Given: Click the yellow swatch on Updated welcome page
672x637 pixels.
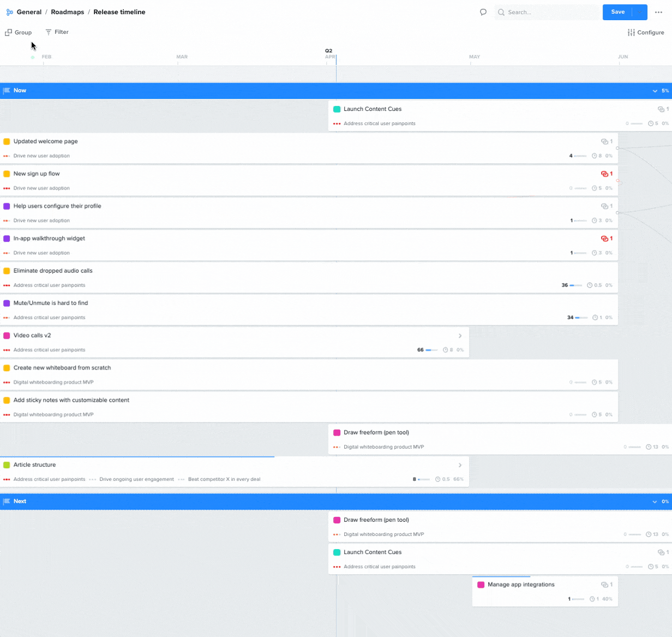Looking at the screenshot, I should [7, 141].
